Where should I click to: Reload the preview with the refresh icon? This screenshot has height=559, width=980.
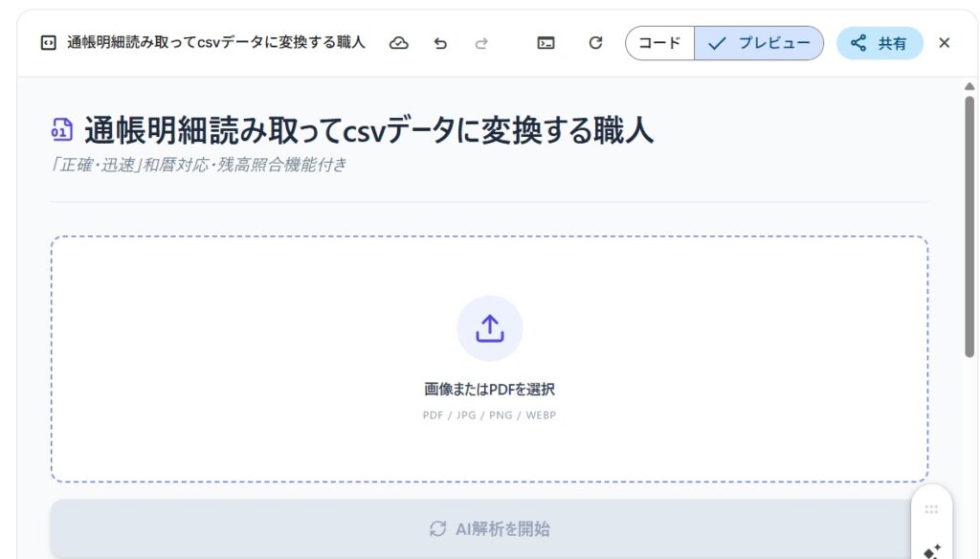point(595,43)
